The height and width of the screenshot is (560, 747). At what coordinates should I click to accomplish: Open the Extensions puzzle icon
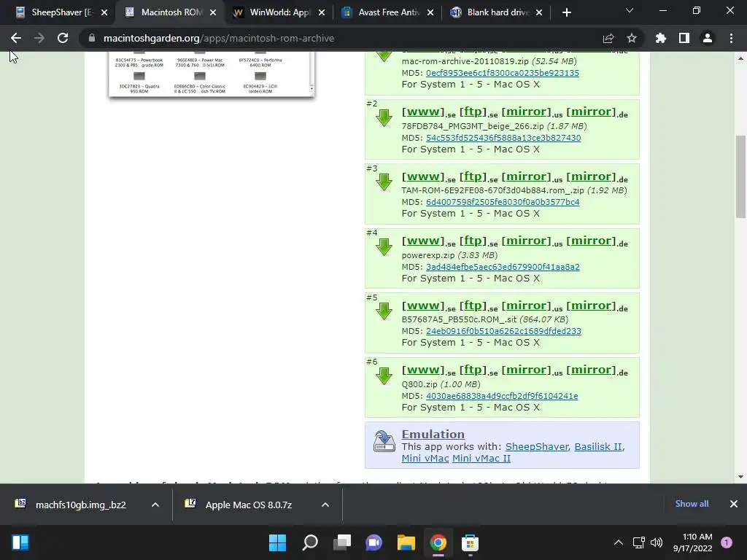coord(661,38)
